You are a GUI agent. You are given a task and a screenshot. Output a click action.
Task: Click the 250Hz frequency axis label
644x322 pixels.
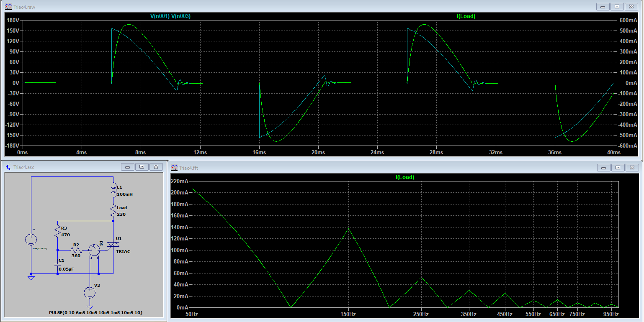[x=421, y=314]
